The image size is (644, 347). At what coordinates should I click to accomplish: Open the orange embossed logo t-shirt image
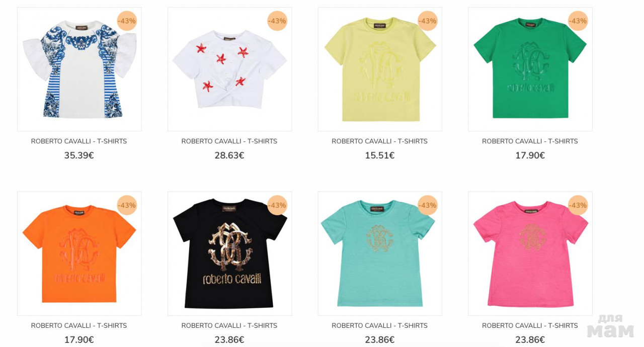[x=79, y=253]
